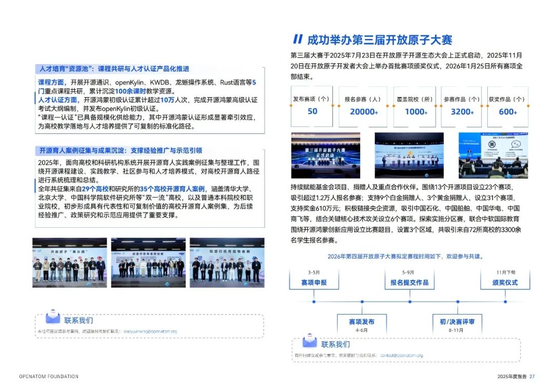Select the 覆盖院校 stat box showing 1000+

click(415, 106)
